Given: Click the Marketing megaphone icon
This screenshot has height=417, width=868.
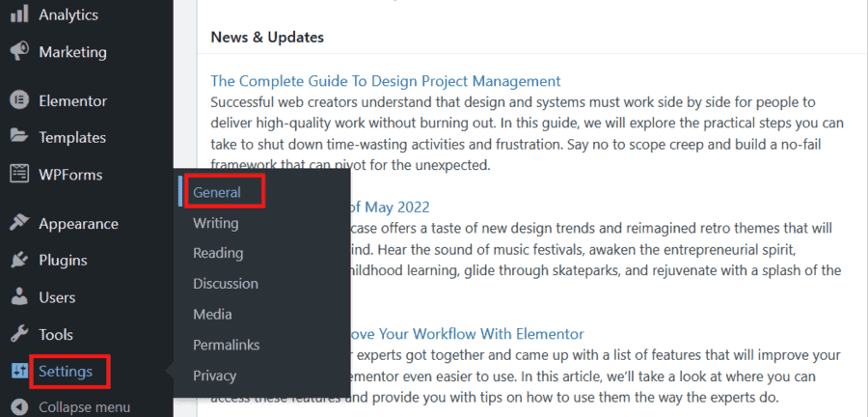Looking at the screenshot, I should [x=19, y=52].
